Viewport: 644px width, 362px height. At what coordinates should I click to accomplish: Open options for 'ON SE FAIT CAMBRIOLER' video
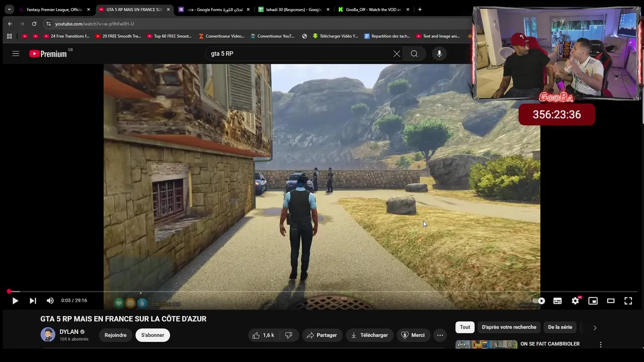(x=600, y=345)
